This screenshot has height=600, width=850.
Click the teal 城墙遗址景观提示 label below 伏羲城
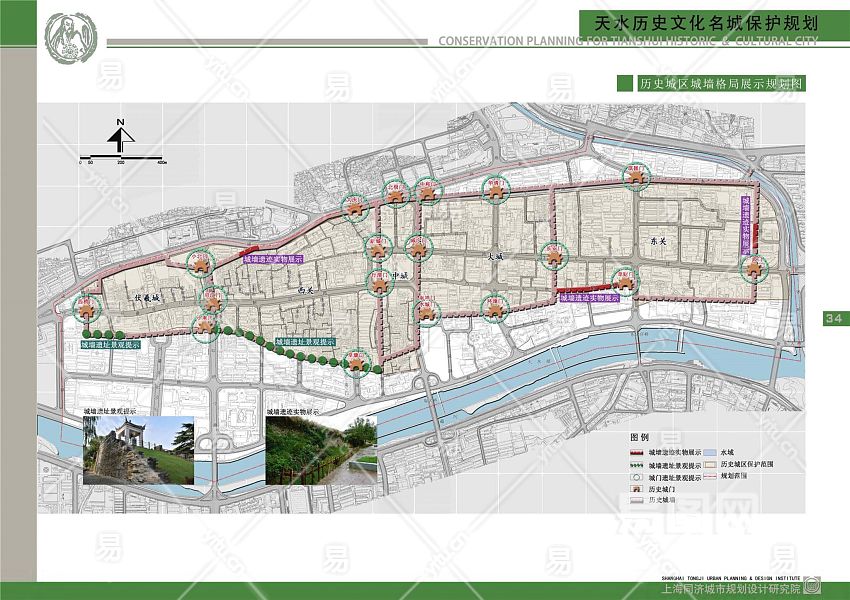coord(111,344)
